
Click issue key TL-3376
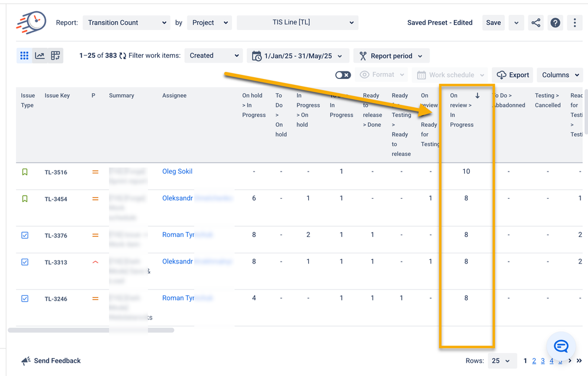56,236
